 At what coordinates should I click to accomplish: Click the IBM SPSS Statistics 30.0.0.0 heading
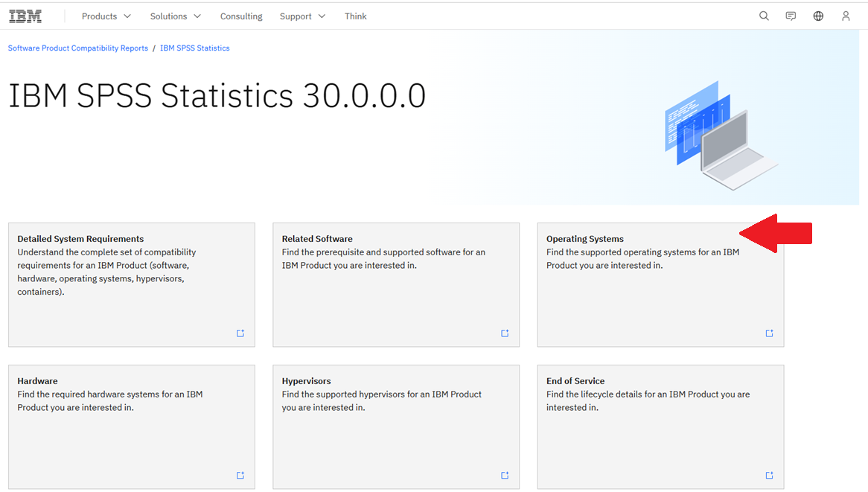pyautogui.click(x=217, y=95)
